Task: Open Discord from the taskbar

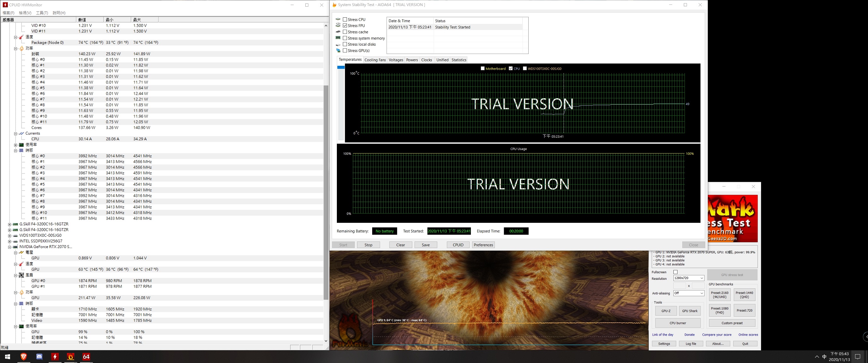Action: (39, 357)
